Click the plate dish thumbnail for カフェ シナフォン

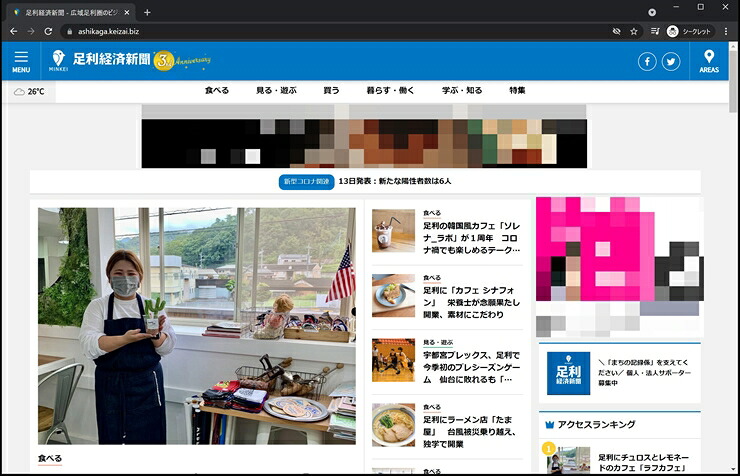pyautogui.click(x=393, y=295)
